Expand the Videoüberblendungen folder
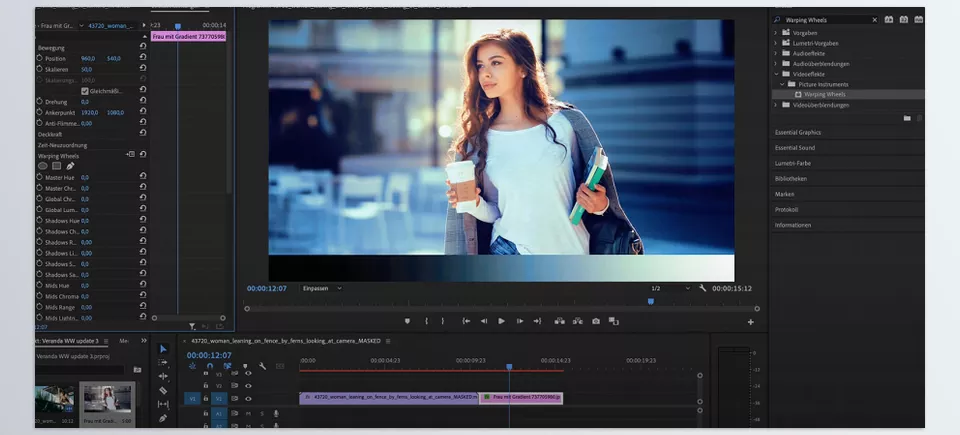 (x=776, y=105)
